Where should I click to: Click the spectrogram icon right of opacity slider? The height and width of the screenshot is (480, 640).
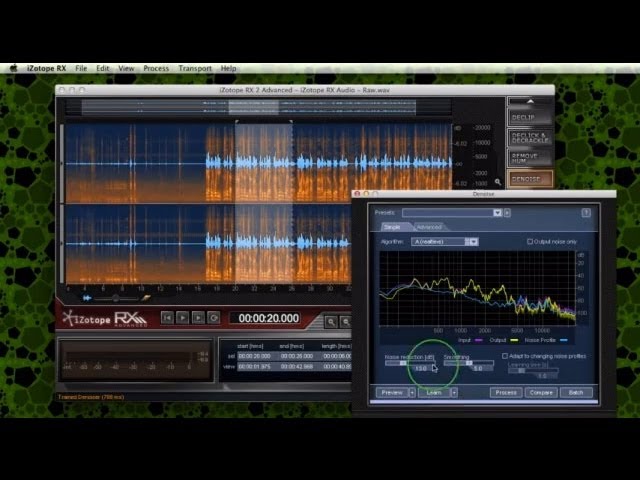146,298
